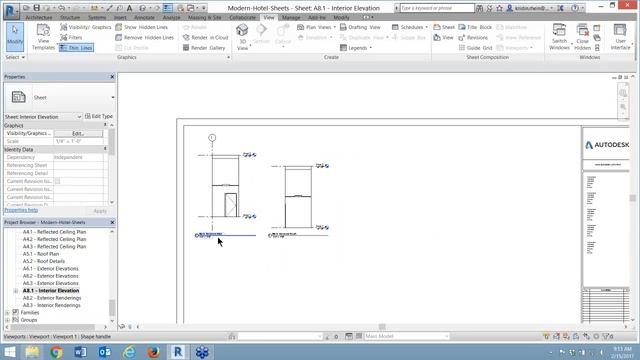The image size is (640, 360).
Task: Open Render Gallery
Action: pos(204,48)
